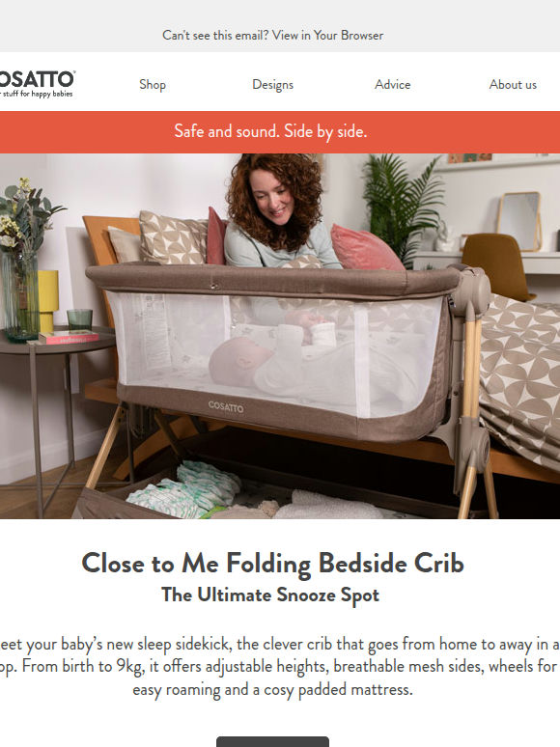Open the Shop navigation item
The width and height of the screenshot is (560, 747).
(153, 84)
